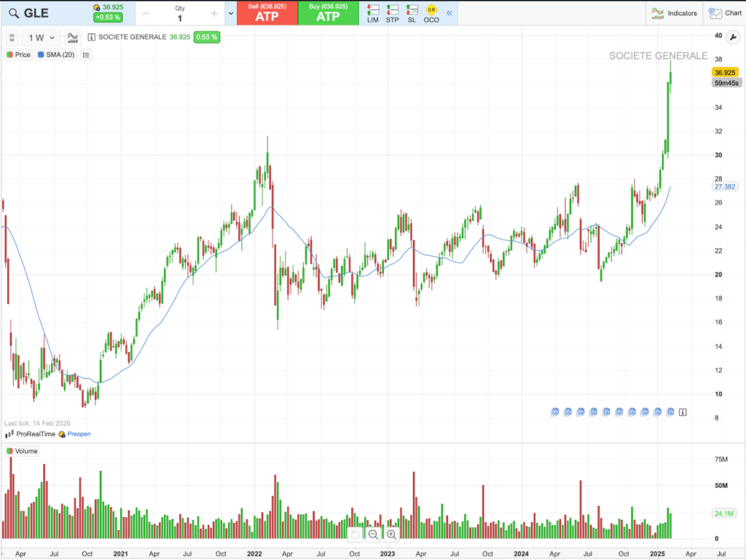Click the Price legend tag

click(18, 55)
